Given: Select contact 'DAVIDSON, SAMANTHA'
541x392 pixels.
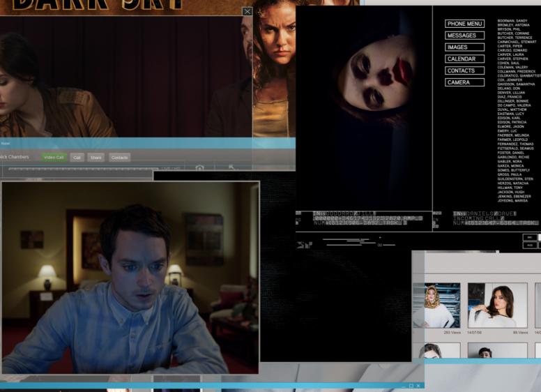Looking at the screenshot, I should point(516,84).
